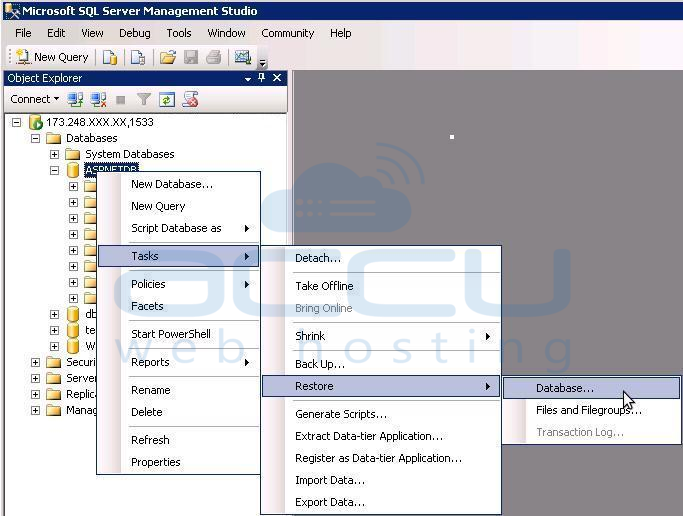Viewport: 683px width, 516px height.
Task: Choose Detach... in Tasks submenu
Action: tap(381, 258)
